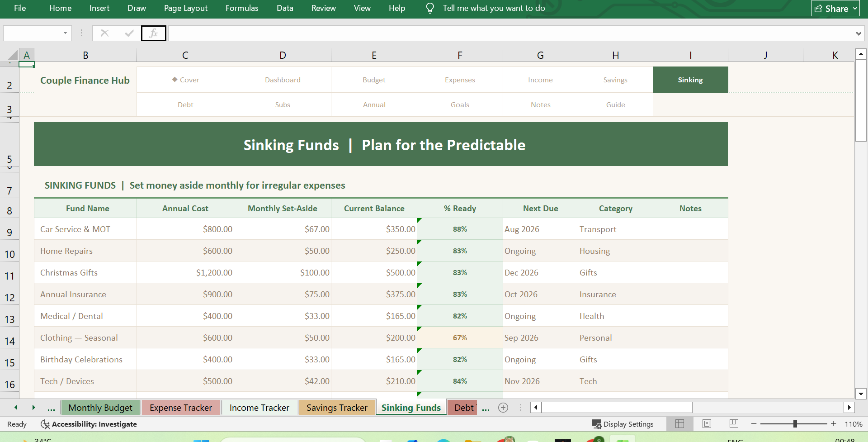868x442 pixels.
Task: Go to Dashboard navigation link
Action: (283, 80)
